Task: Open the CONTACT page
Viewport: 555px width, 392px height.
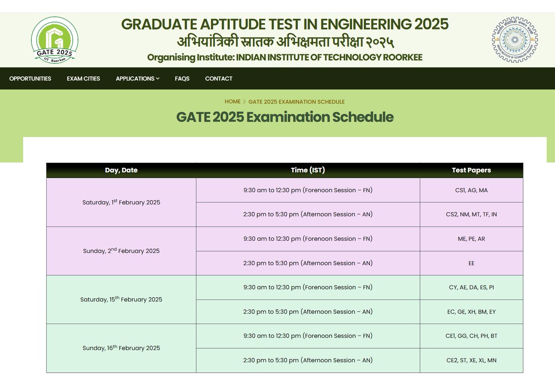Action: click(x=219, y=79)
